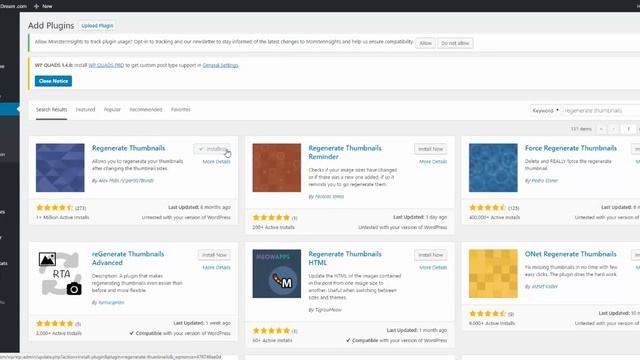Click Do not allow tracking button
The height and width of the screenshot is (360, 640).
(455, 43)
